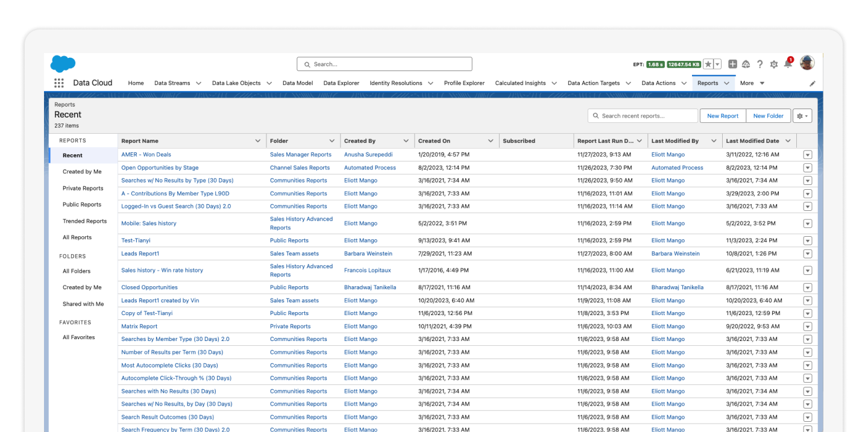Open the Trailhead guidance icon
This screenshot has width=868, height=432.
click(x=746, y=64)
